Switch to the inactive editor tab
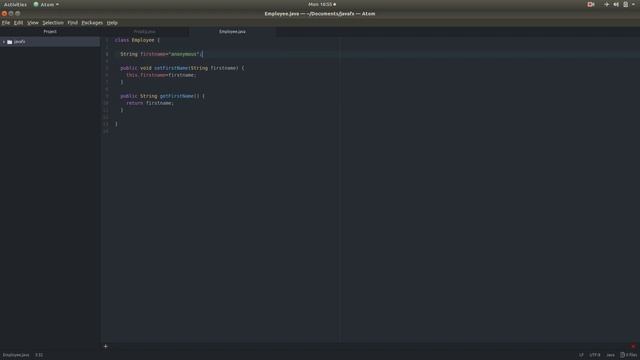 [144, 31]
